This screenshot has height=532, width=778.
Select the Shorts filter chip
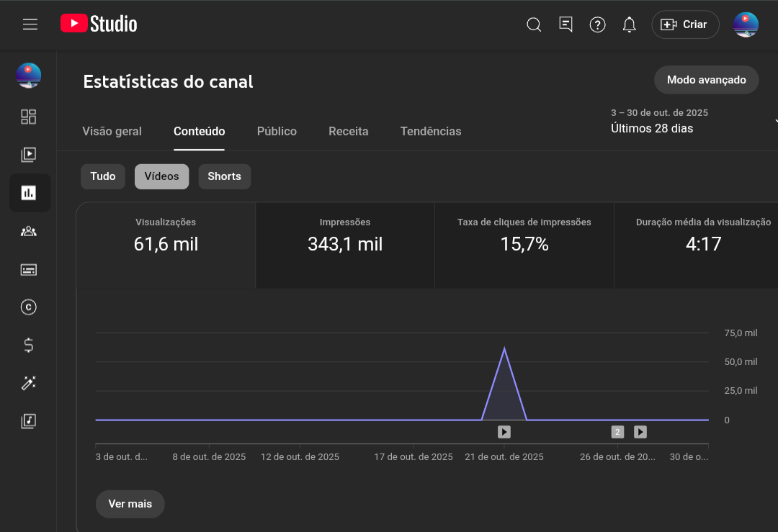224,176
